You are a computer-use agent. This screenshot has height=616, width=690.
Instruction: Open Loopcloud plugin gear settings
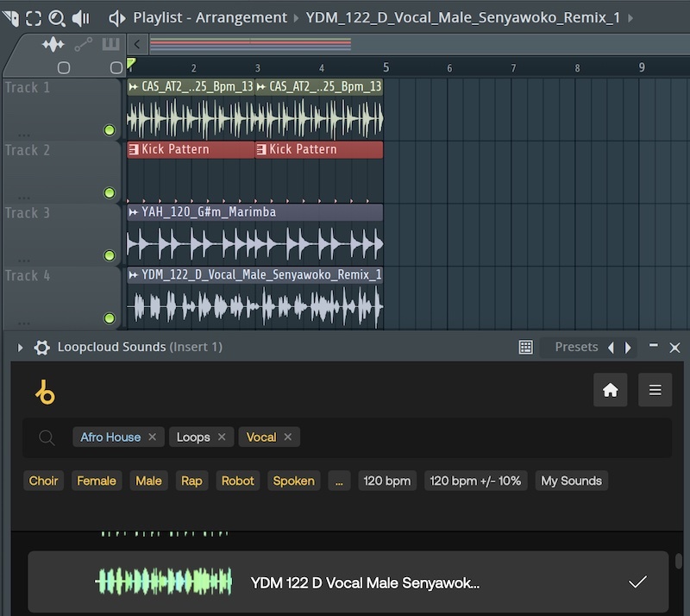(x=41, y=347)
